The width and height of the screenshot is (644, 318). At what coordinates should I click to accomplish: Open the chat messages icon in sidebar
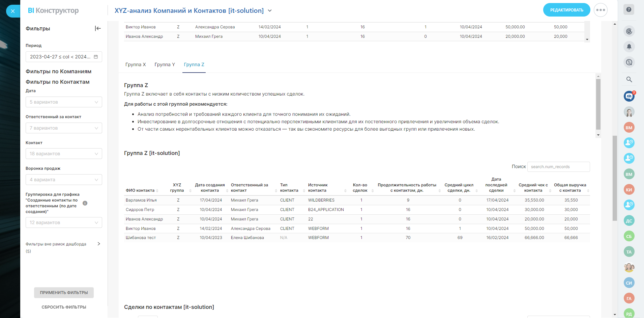tap(629, 62)
